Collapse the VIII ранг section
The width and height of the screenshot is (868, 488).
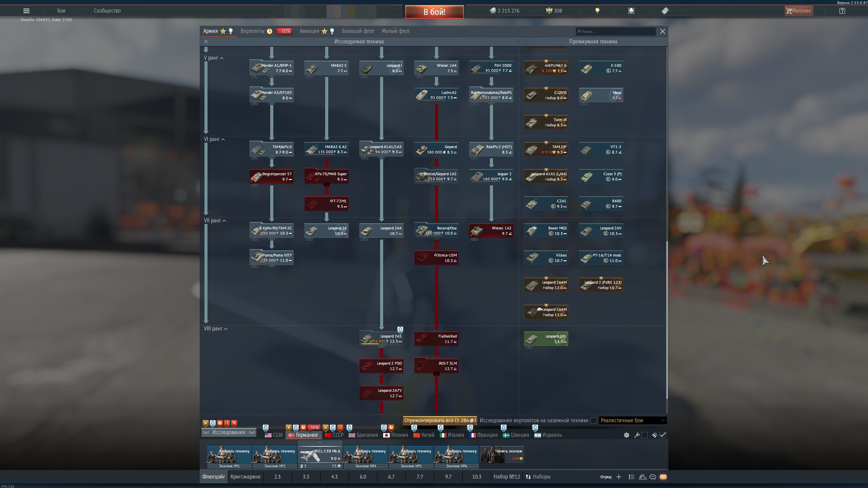coord(216,329)
